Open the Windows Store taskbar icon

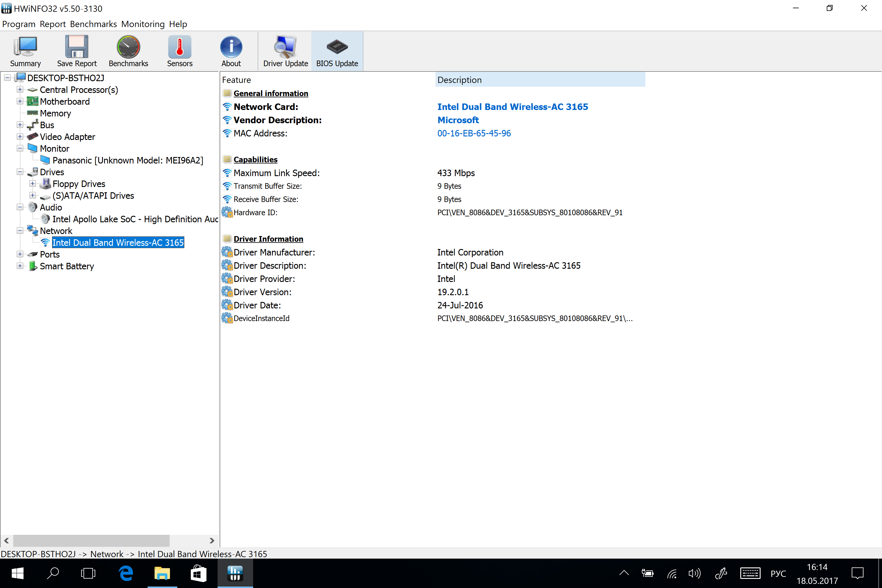[x=198, y=573]
